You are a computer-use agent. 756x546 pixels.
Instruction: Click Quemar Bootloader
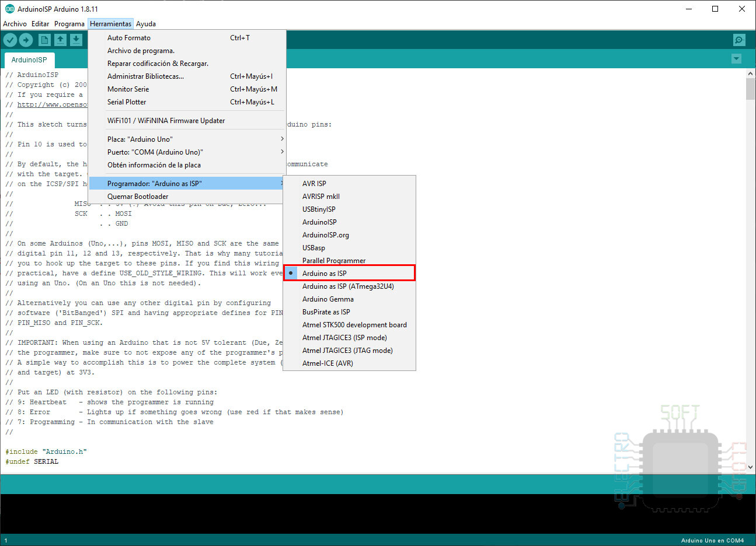187,197
